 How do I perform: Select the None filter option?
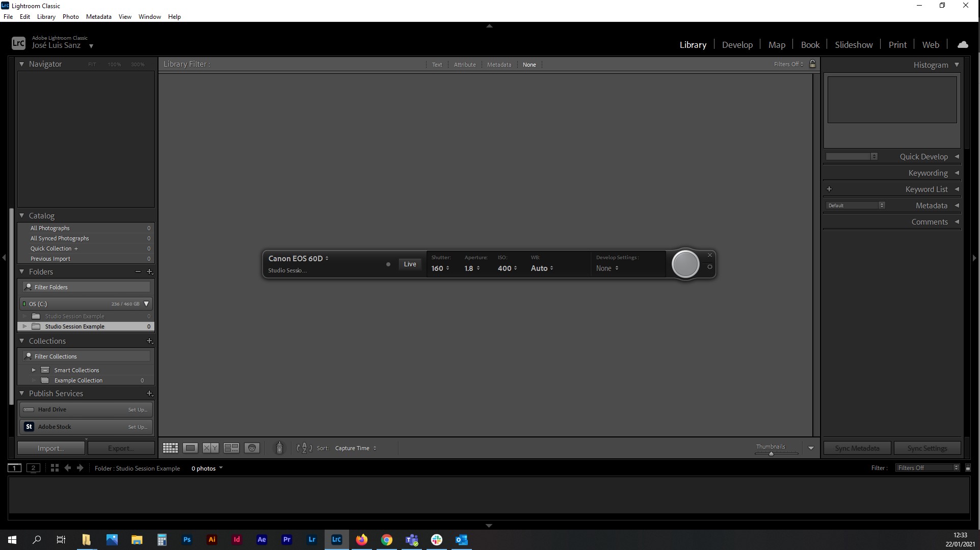tap(529, 64)
